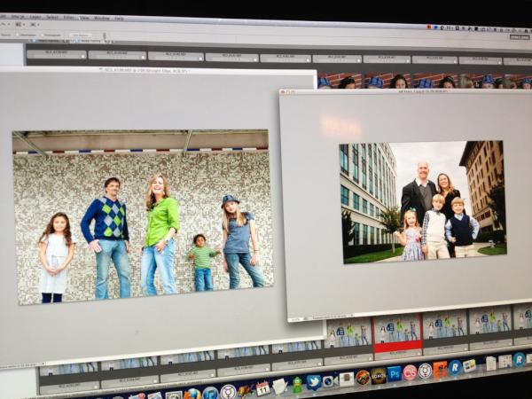Open the Help menu in the menu bar
Viewport: 532px width, 399px height.
tap(119, 19)
